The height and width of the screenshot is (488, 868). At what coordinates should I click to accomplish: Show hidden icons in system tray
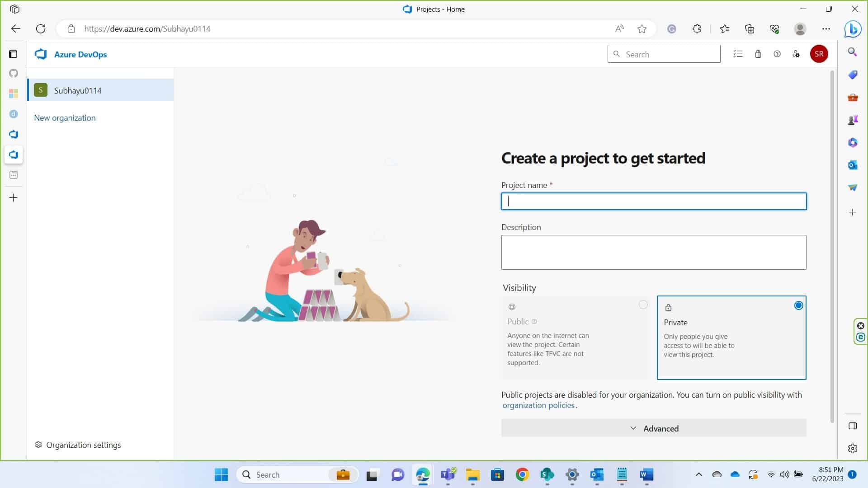[698, 474]
